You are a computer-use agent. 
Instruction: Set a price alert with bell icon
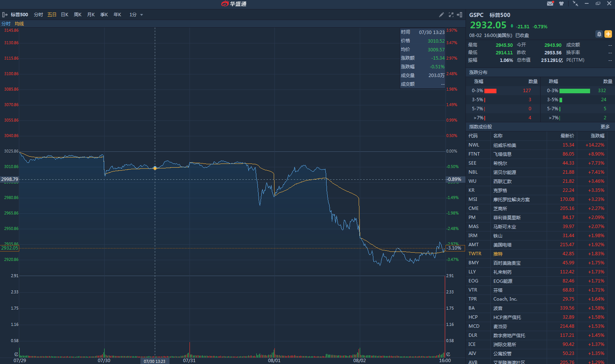click(x=599, y=34)
